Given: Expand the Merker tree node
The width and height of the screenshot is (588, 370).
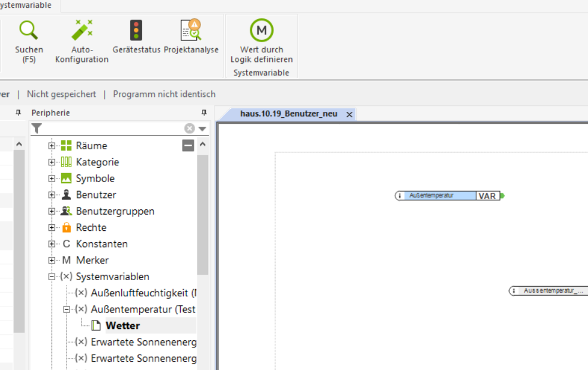Looking at the screenshot, I should coord(52,260).
